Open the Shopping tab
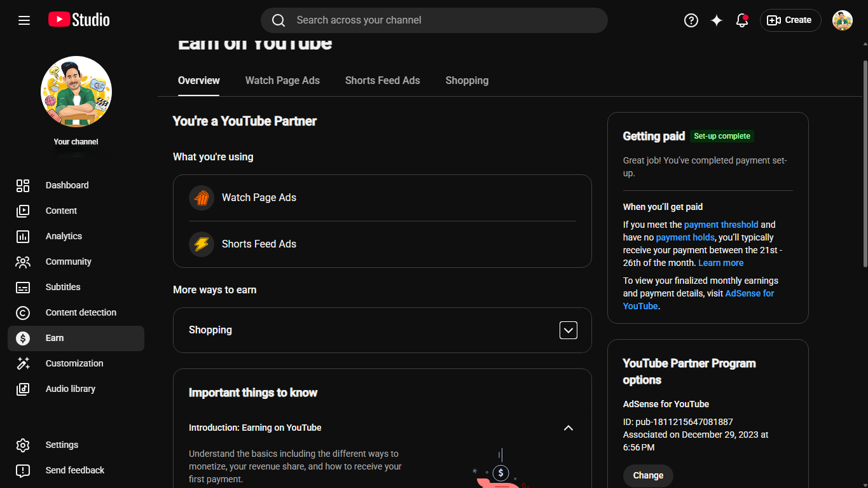 tap(467, 81)
